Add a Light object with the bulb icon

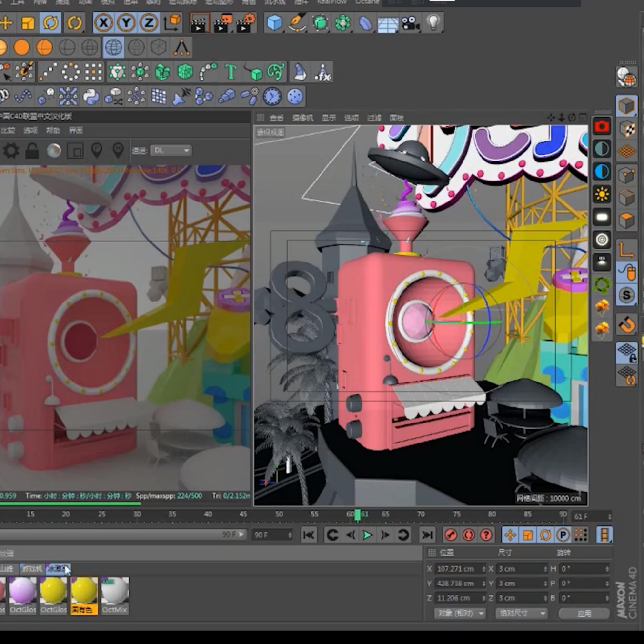click(433, 22)
